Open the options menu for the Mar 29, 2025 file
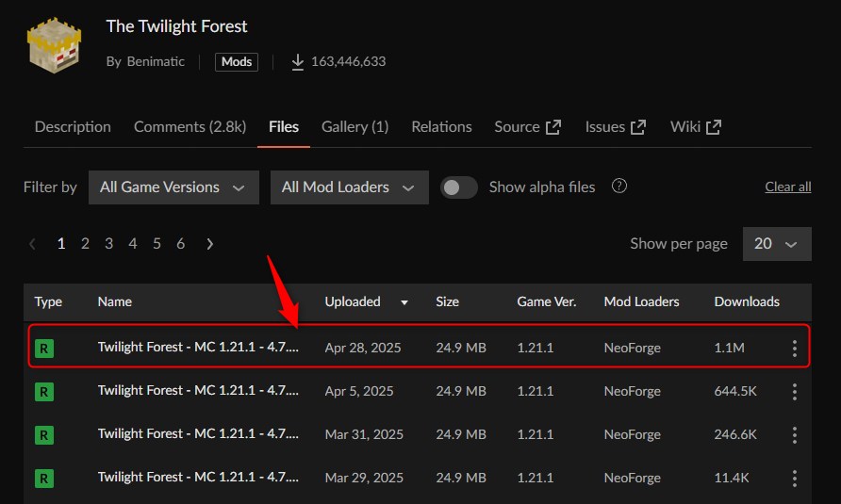 pos(795,479)
